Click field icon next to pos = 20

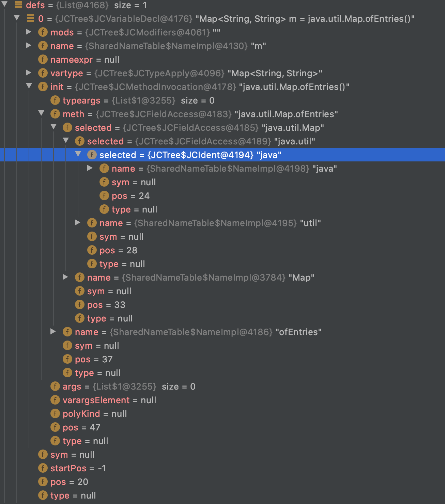[43, 482]
